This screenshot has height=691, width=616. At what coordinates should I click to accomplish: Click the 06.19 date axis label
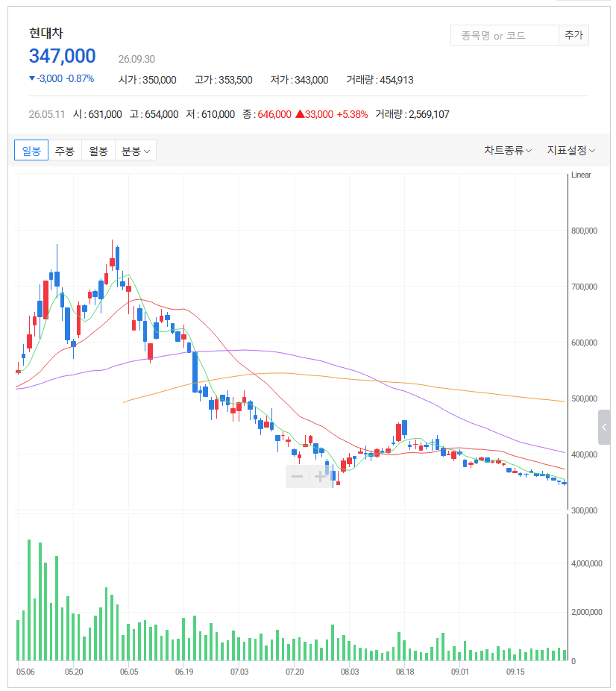pyautogui.click(x=184, y=672)
